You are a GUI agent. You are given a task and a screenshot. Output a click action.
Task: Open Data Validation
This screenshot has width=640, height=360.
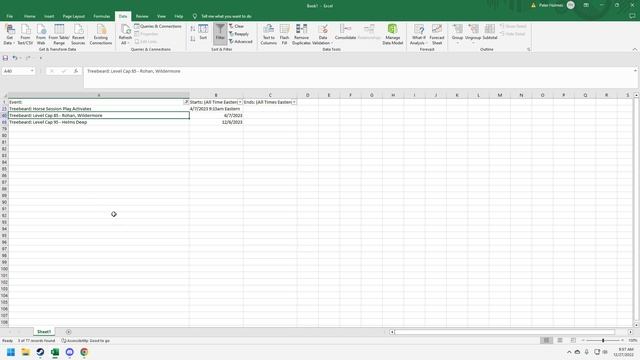point(322,34)
